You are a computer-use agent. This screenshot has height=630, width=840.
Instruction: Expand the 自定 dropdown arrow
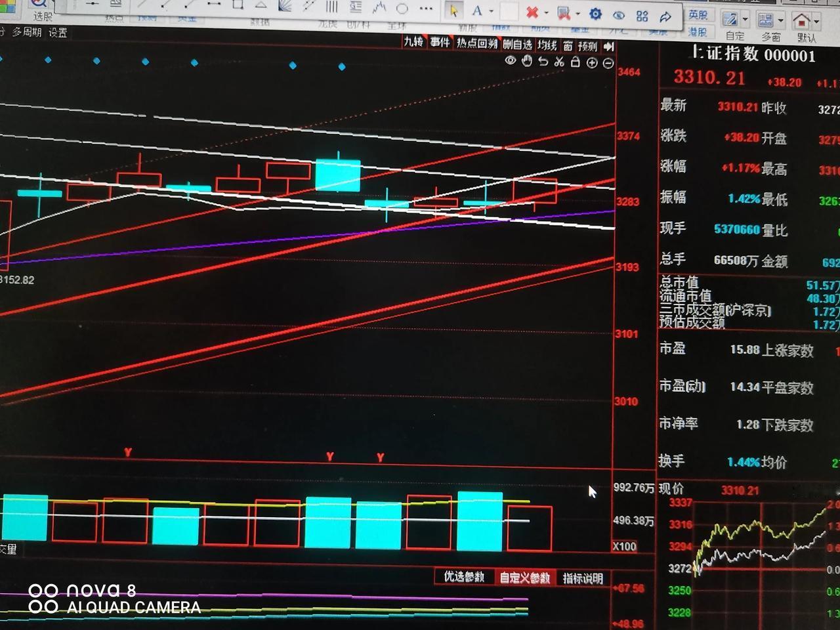tap(745, 20)
